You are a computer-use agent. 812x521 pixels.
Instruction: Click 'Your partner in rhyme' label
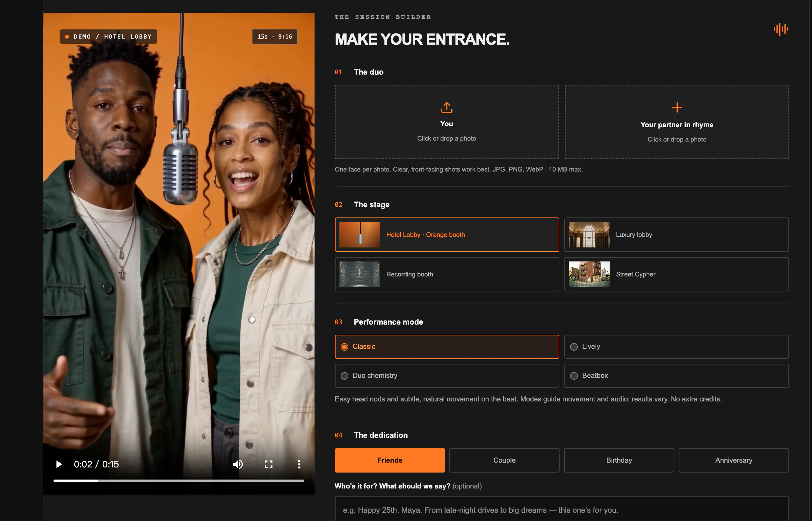[x=677, y=125]
